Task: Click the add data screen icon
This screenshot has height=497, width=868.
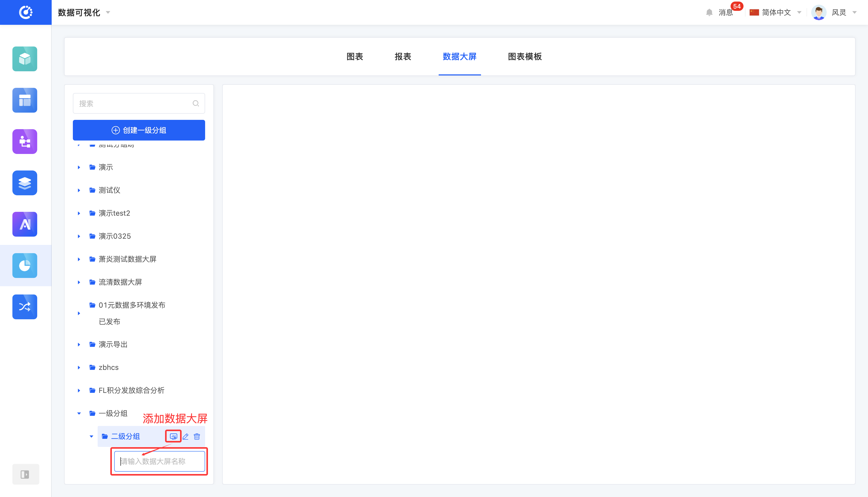Action: tap(173, 436)
